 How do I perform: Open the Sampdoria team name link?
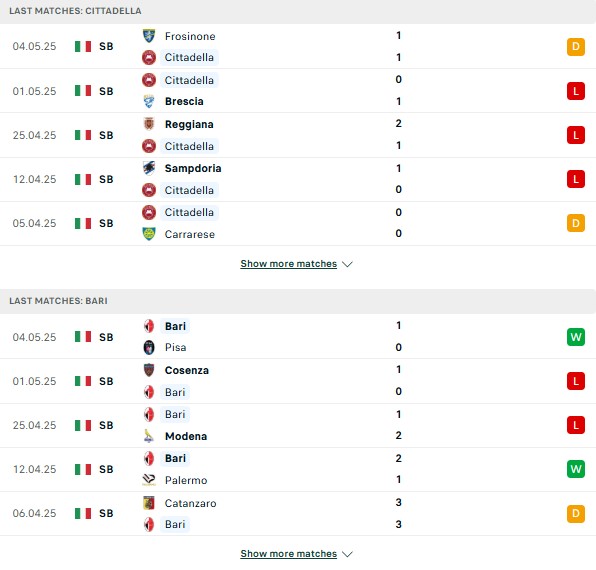(193, 168)
